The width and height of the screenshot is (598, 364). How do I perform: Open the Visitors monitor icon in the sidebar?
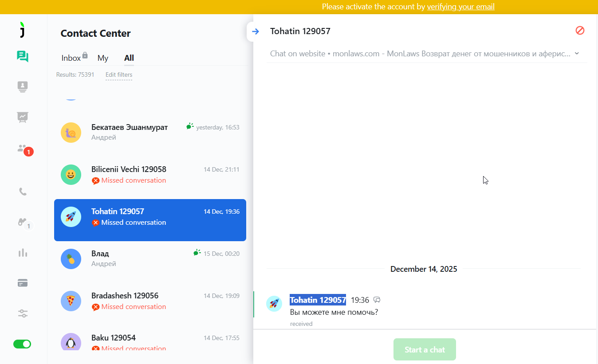pyautogui.click(x=23, y=86)
